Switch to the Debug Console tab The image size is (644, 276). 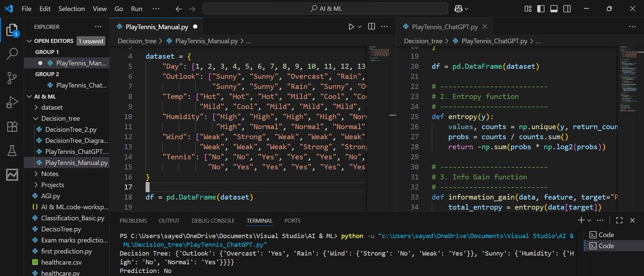coord(213,221)
